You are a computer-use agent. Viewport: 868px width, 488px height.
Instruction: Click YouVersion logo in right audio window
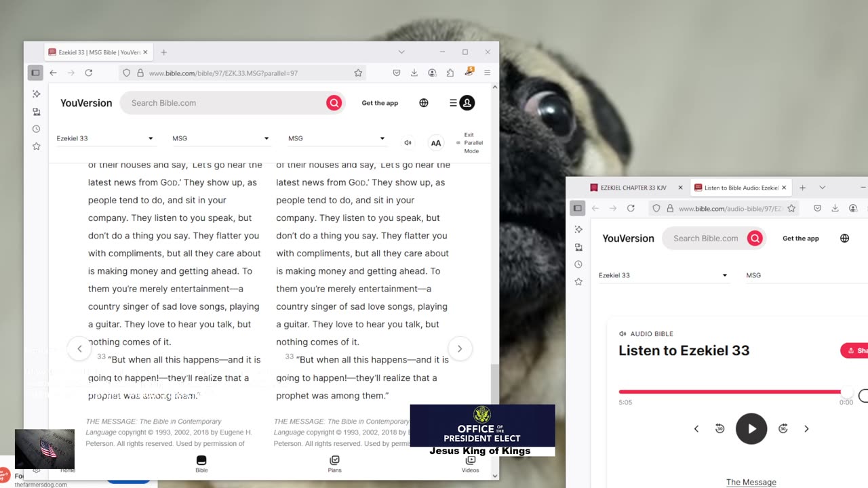click(x=629, y=239)
